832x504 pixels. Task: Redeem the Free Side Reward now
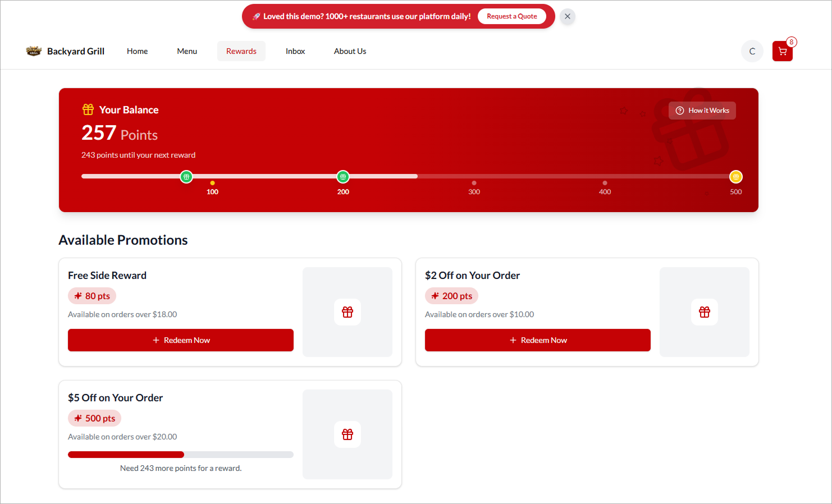pos(181,340)
